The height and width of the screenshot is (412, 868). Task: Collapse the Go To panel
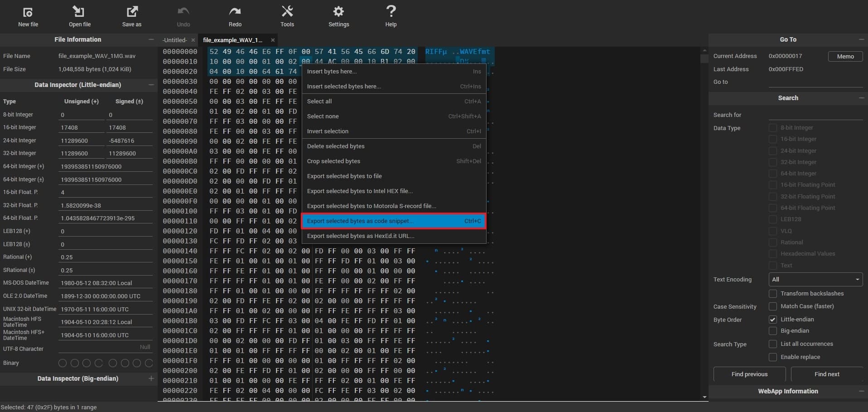(862, 39)
